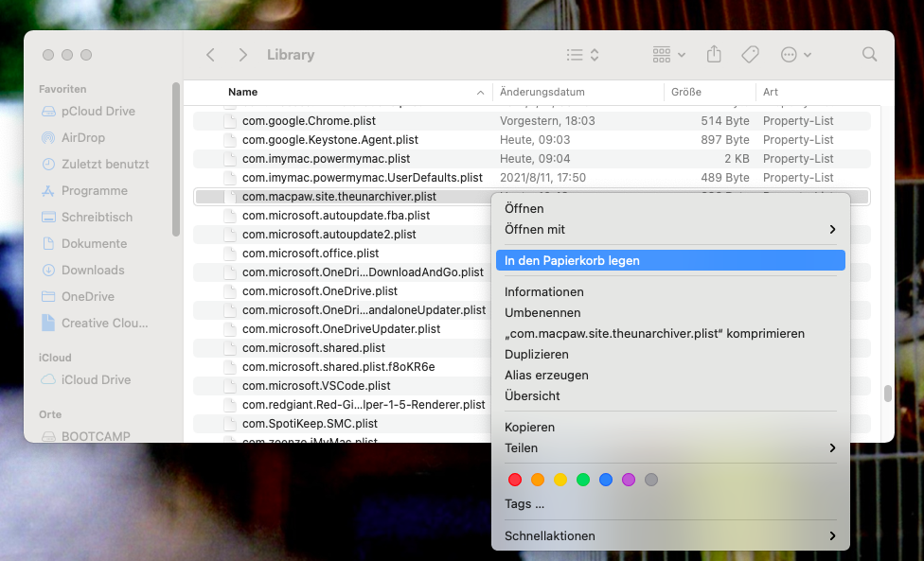Viewport: 924px width, 561px height.
Task: Click the file list vertical scrollbar
Action: coord(887,394)
